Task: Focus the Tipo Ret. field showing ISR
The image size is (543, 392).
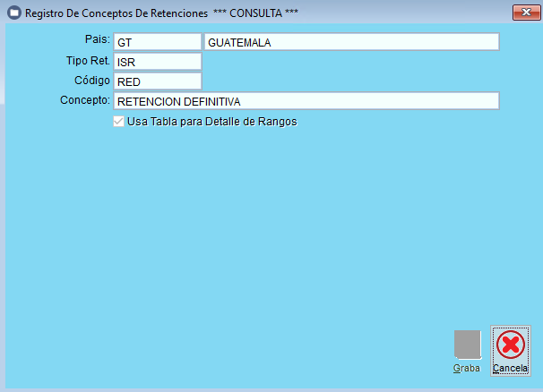Action: [157, 62]
